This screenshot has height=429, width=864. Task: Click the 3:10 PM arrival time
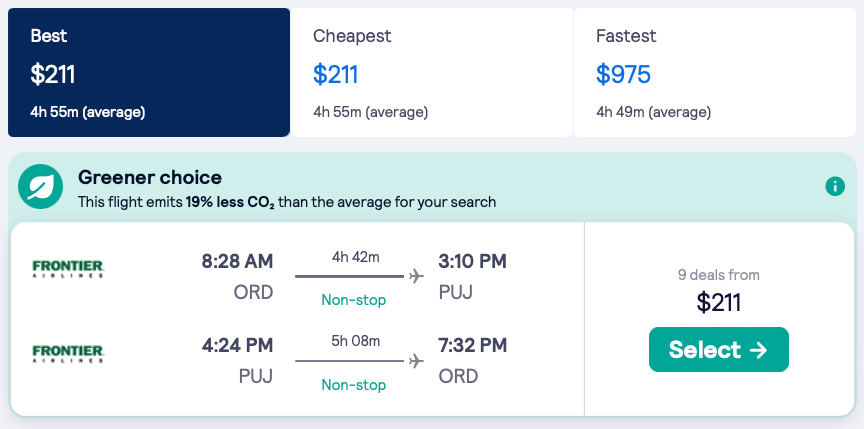coord(473,262)
